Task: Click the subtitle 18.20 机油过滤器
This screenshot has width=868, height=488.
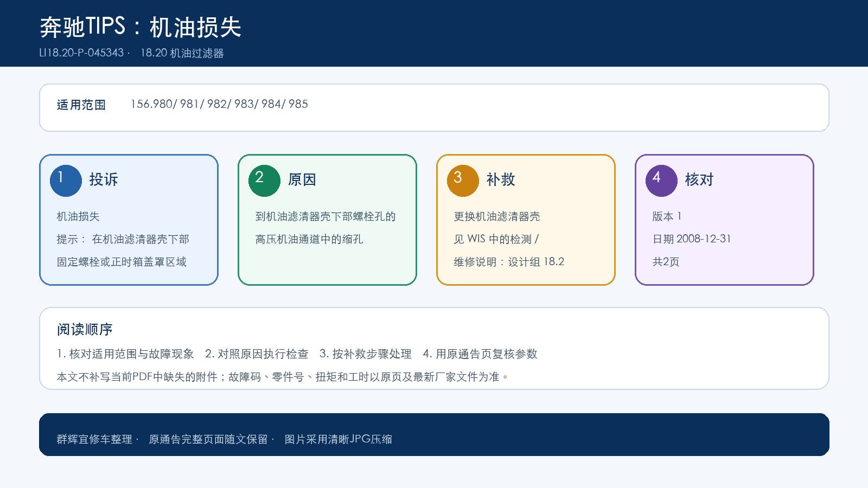Action: 182,53
